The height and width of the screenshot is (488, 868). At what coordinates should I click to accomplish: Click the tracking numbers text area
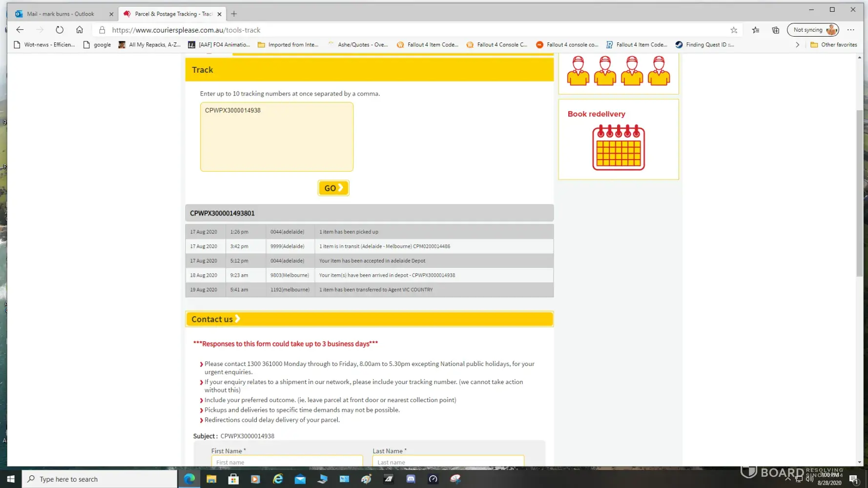pos(276,137)
